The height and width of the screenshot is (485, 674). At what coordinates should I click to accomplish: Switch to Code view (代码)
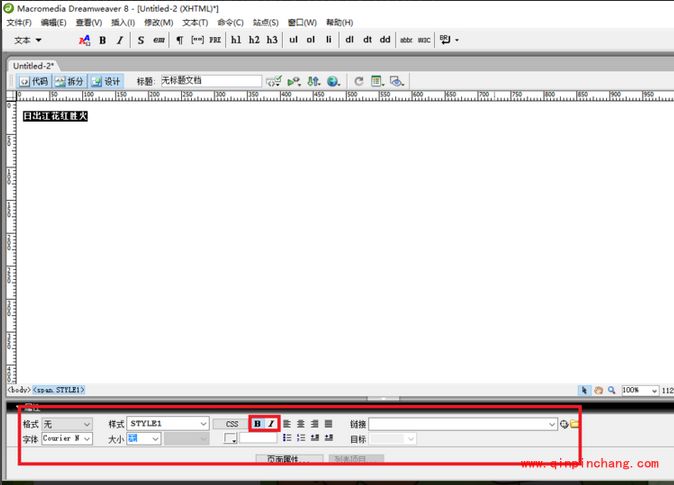(x=33, y=81)
